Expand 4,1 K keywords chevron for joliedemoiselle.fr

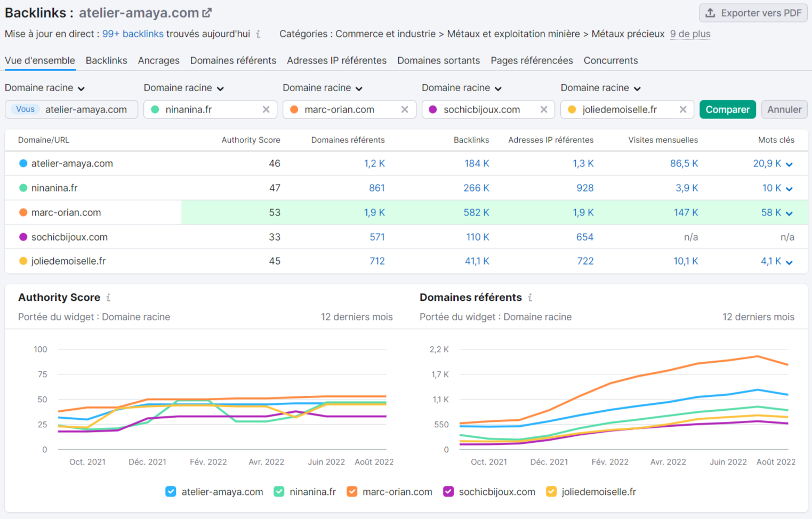pyautogui.click(x=789, y=262)
